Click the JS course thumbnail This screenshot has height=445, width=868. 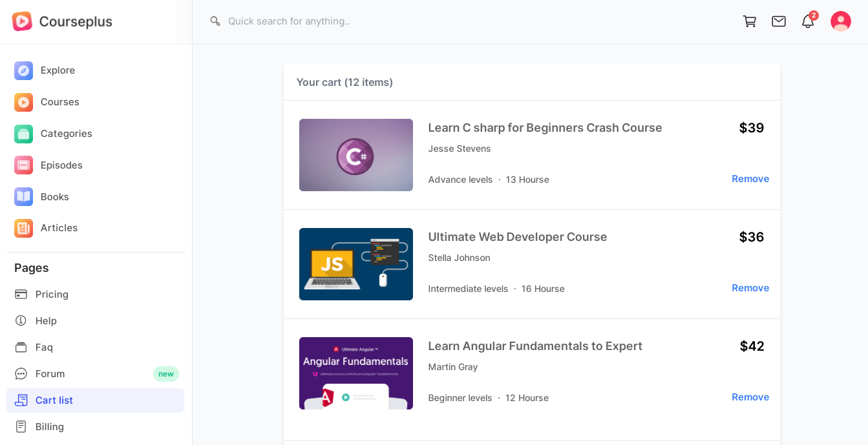click(x=356, y=264)
